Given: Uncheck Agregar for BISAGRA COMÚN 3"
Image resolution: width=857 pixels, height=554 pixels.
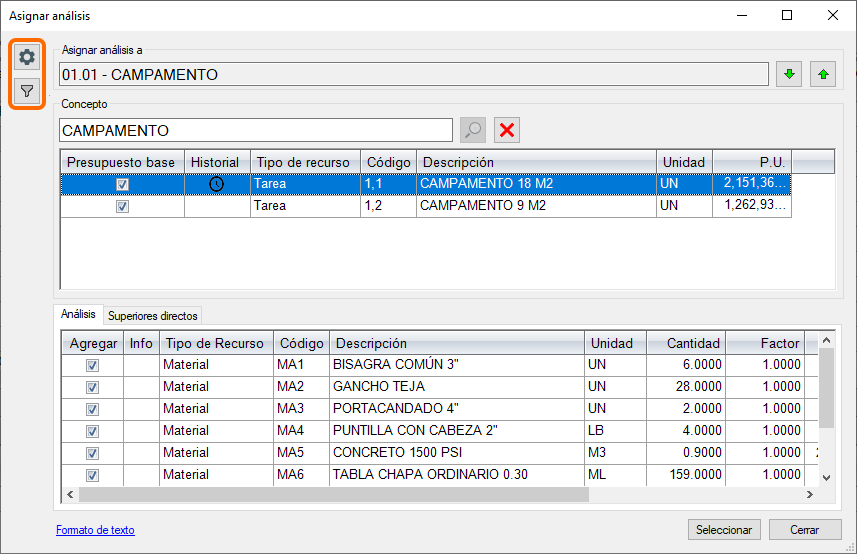Looking at the screenshot, I should 92,365.
